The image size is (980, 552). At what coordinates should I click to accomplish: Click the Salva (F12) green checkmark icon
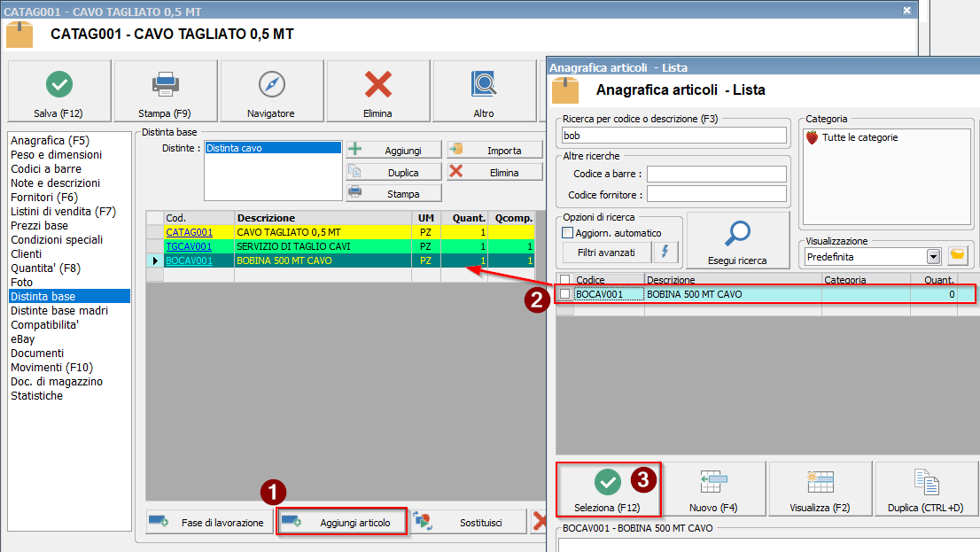59,85
